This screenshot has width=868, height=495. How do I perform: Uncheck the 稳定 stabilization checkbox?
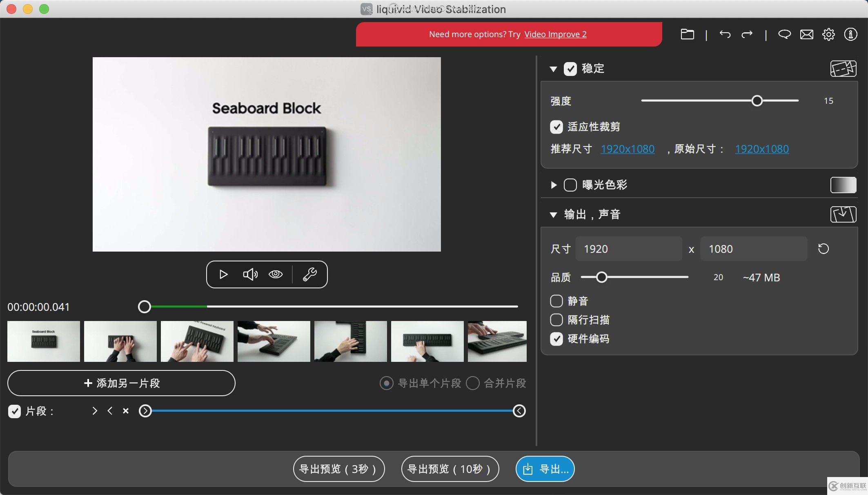(570, 69)
